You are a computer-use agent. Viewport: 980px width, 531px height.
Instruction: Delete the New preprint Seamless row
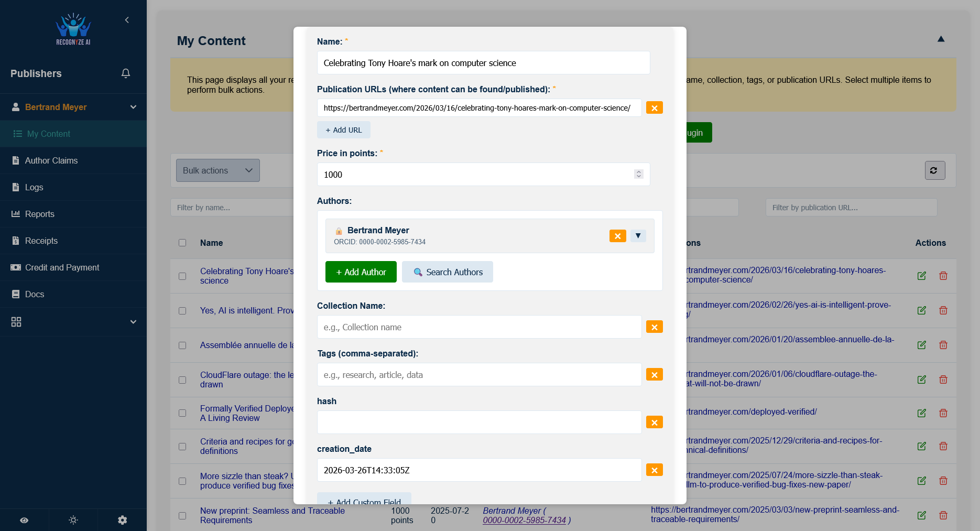click(943, 515)
